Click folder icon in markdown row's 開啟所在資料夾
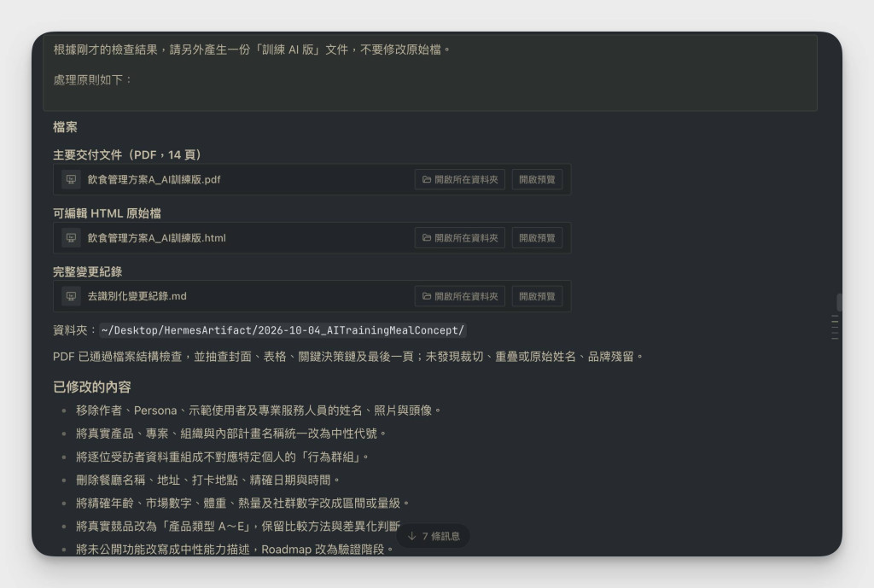 [427, 296]
